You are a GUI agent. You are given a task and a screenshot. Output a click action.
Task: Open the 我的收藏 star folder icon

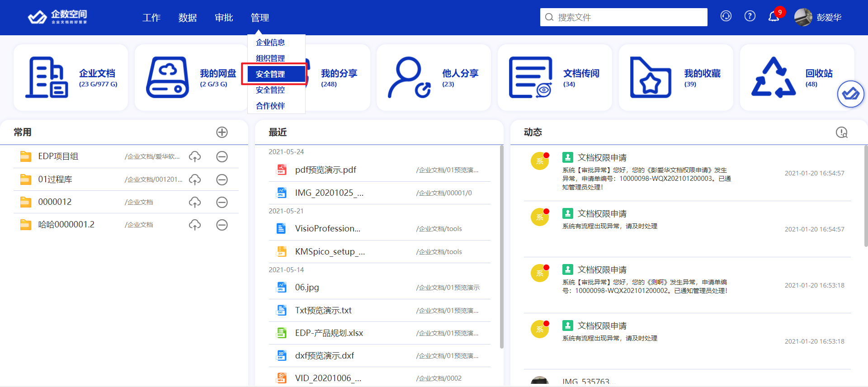coord(651,77)
